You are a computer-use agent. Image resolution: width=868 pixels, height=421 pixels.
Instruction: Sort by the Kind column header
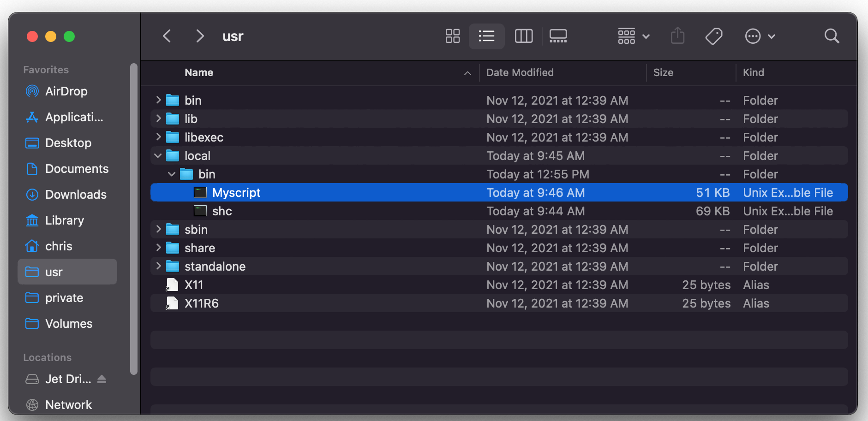pos(754,72)
